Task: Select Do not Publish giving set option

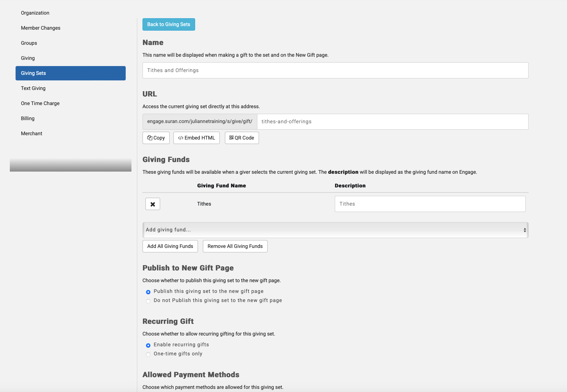Action: [148, 301]
